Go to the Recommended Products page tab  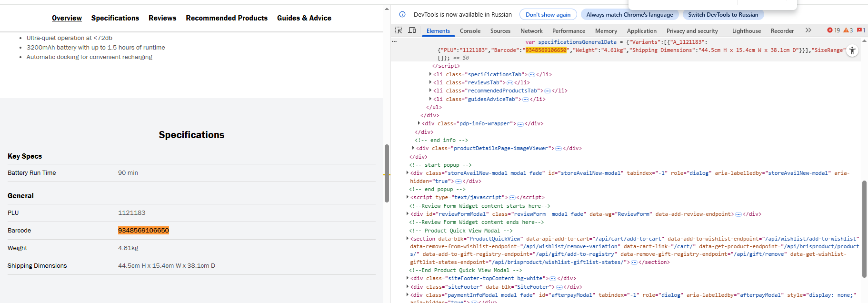point(227,18)
